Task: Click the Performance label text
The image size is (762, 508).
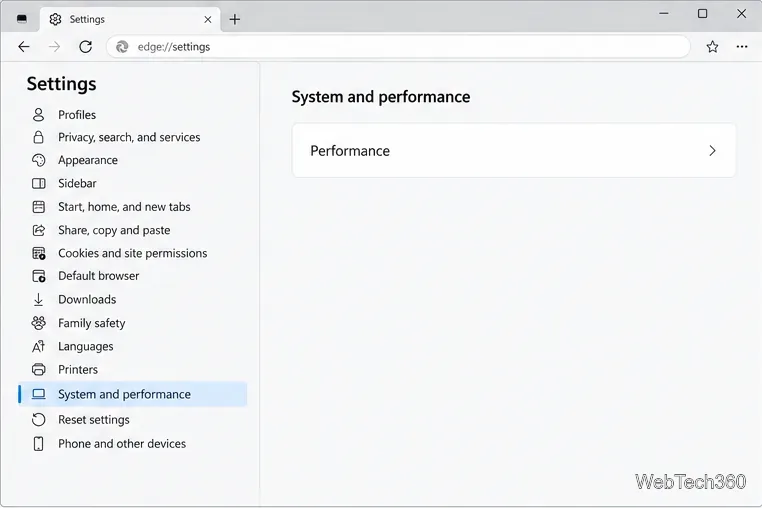Action: pyautogui.click(x=350, y=151)
